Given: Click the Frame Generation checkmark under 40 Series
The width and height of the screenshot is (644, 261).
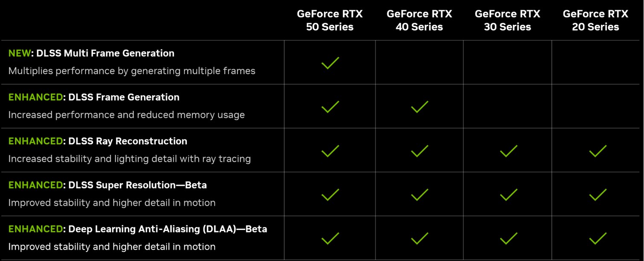Looking at the screenshot, I should pos(420,107).
